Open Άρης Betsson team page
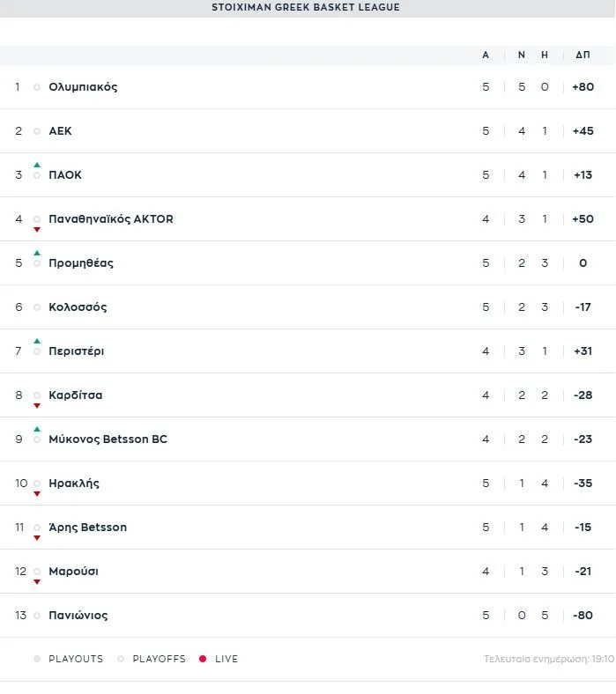Image resolution: width=616 pixels, height=694 pixels. (87, 528)
